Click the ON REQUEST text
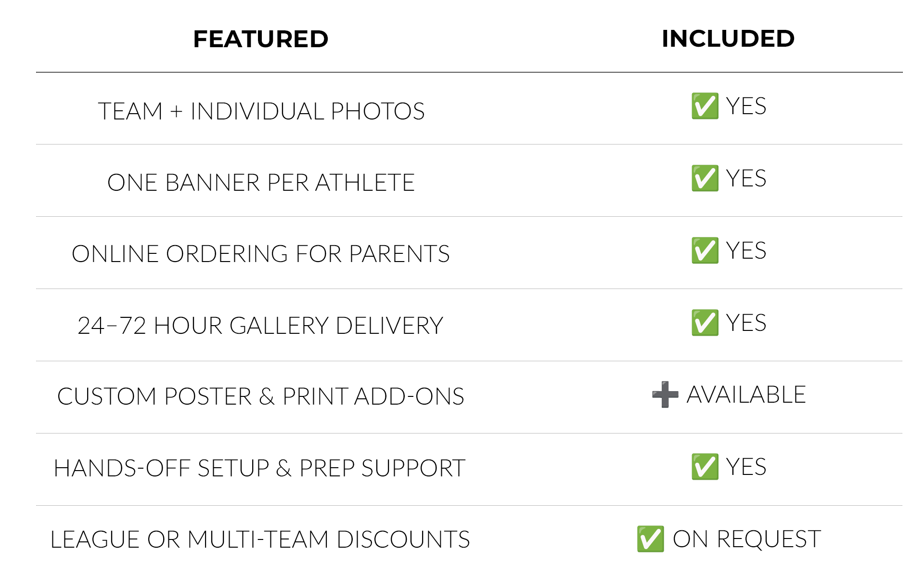Screen dimensions: 924x578 coord(747,539)
